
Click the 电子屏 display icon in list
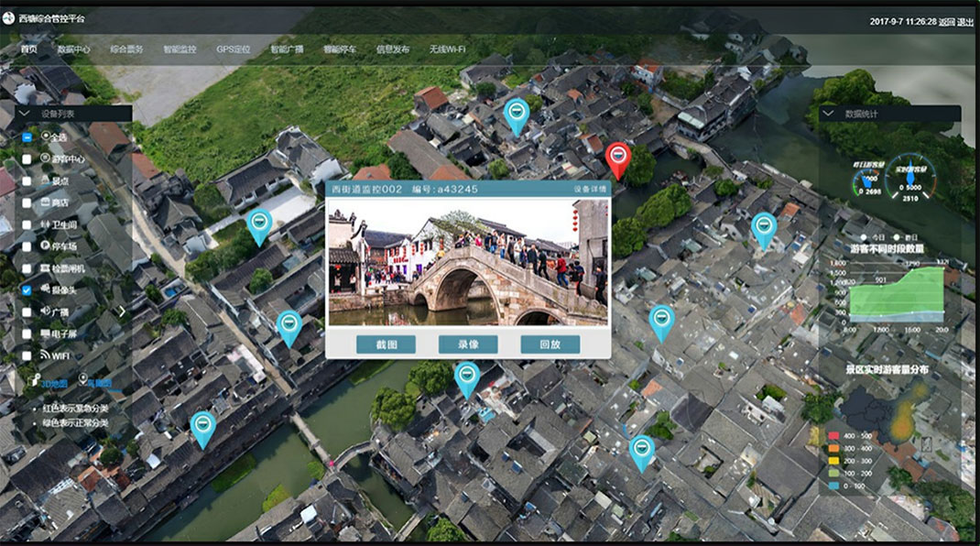[45, 333]
